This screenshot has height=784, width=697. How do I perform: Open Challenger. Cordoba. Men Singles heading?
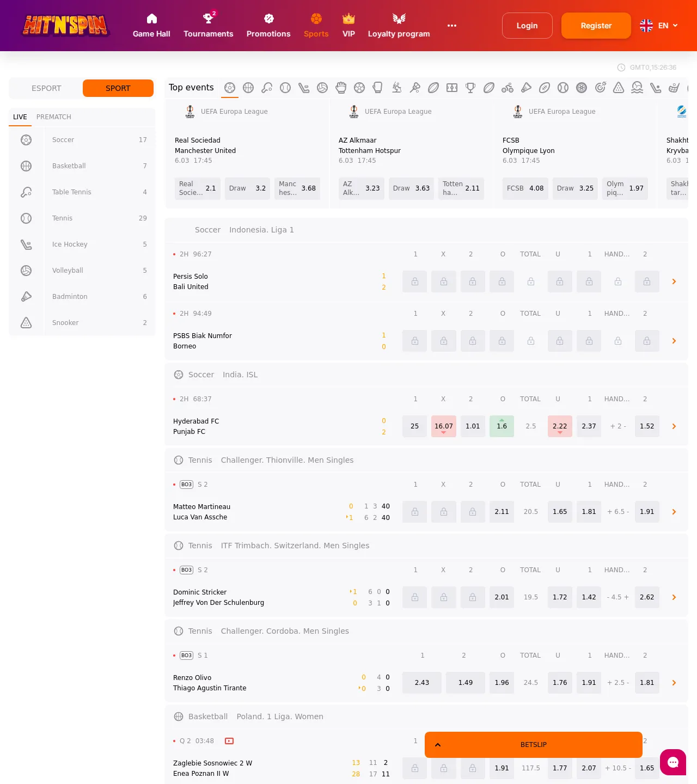pos(285,631)
